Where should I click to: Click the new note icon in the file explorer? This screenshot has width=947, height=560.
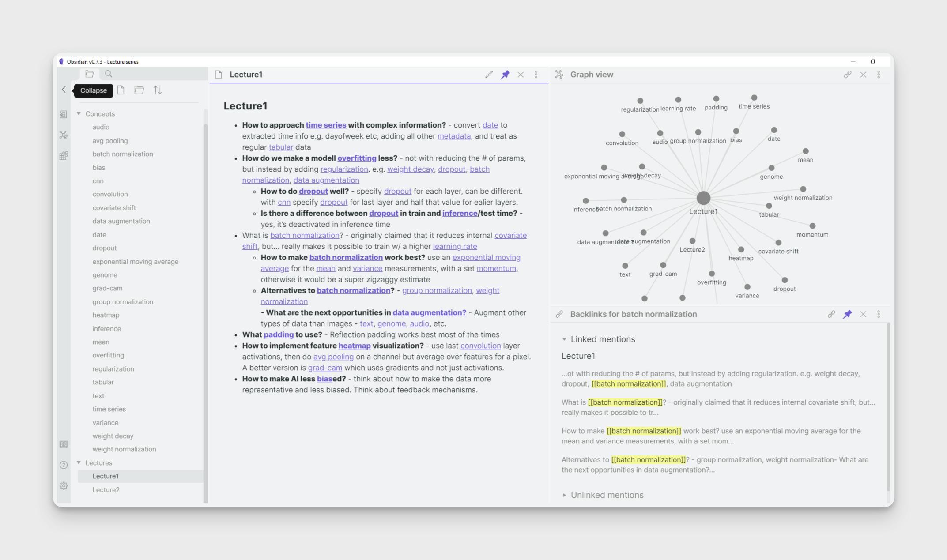(121, 90)
